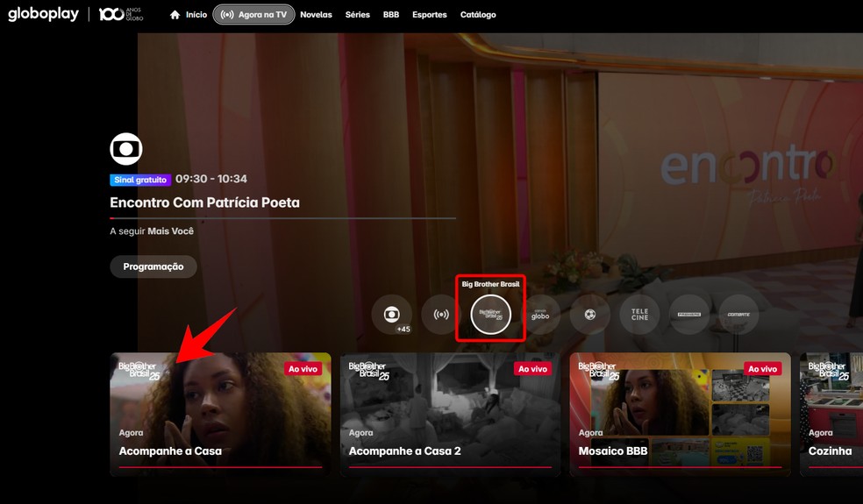Select the Premiere channel icon
This screenshot has width=863, height=504.
pyautogui.click(x=689, y=315)
